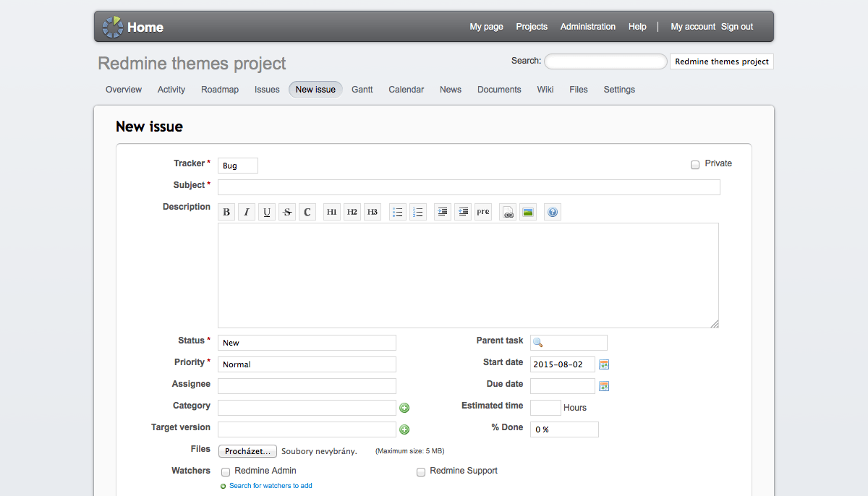The height and width of the screenshot is (496, 868).
Task: Apply Strikethrough formatting in description toolbar
Action: click(x=287, y=212)
